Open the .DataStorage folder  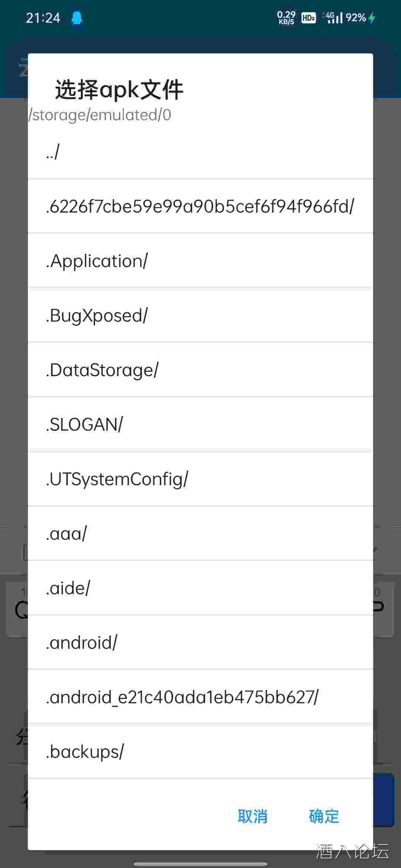pos(200,370)
